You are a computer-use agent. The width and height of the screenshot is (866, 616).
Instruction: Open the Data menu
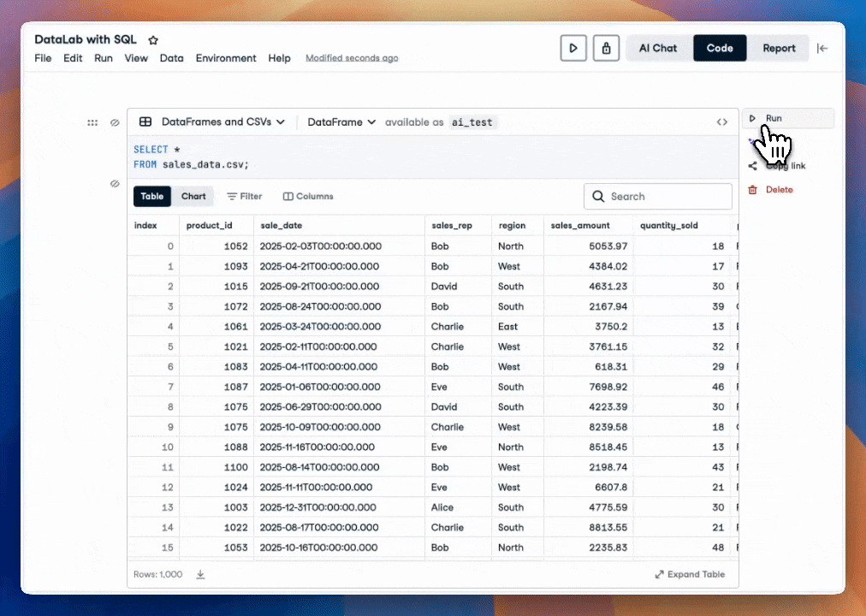(171, 58)
